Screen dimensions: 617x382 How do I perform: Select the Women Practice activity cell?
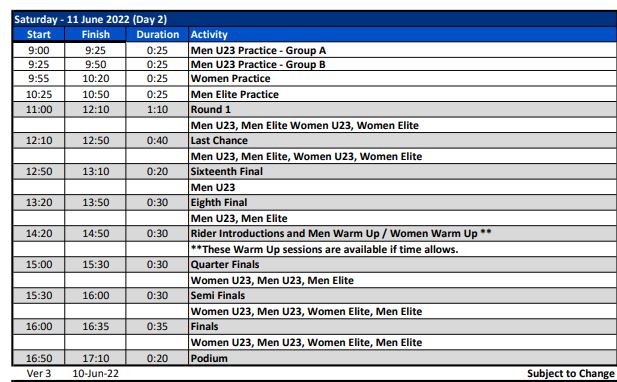tap(403, 79)
